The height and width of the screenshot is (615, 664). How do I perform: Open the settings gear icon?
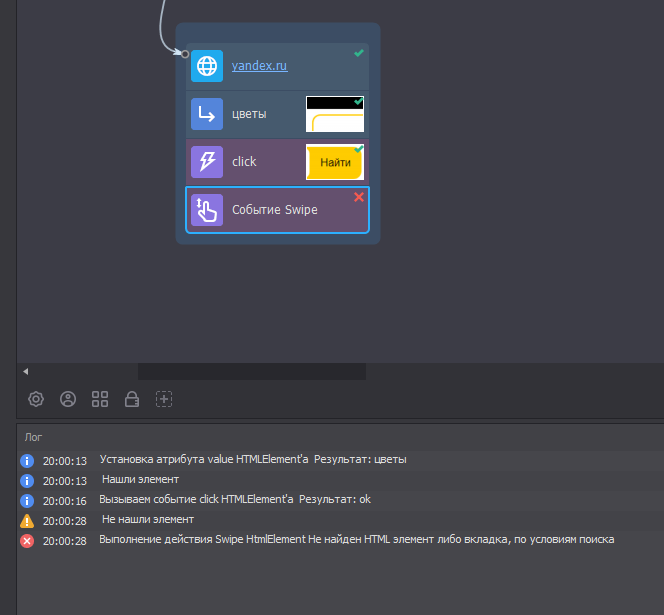tap(36, 399)
